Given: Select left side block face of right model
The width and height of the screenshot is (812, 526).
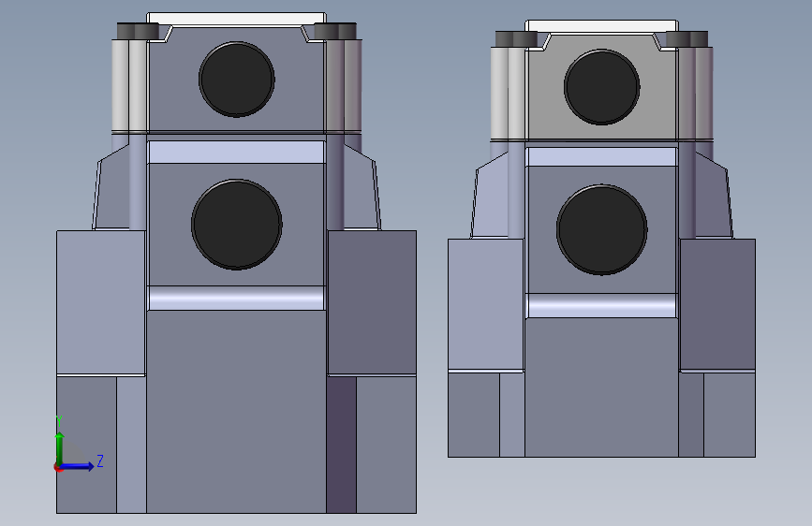Looking at the screenshot, I should pyautogui.click(x=486, y=304).
